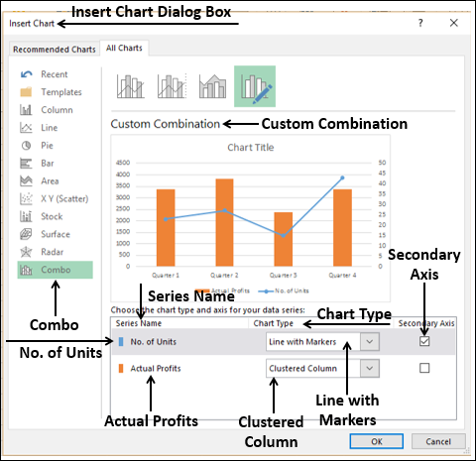Click the Cancel button

coord(438,441)
